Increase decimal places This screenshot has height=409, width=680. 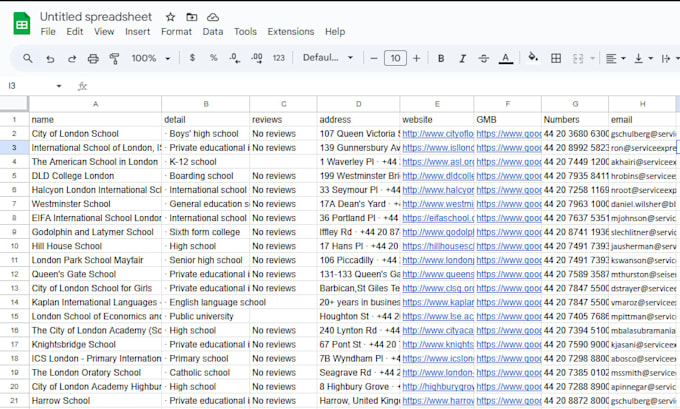(x=257, y=58)
